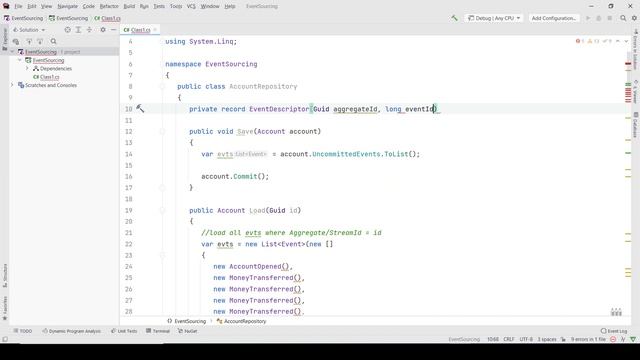Click AccountRepository breadcrumb below editor
Viewport: 640px width, 360px height.
pyautogui.click(x=241, y=321)
